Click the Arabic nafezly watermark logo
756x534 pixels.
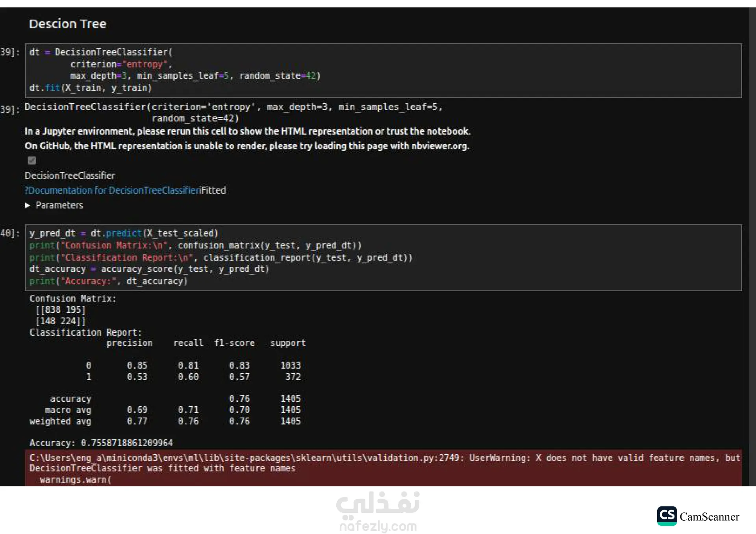tap(378, 504)
